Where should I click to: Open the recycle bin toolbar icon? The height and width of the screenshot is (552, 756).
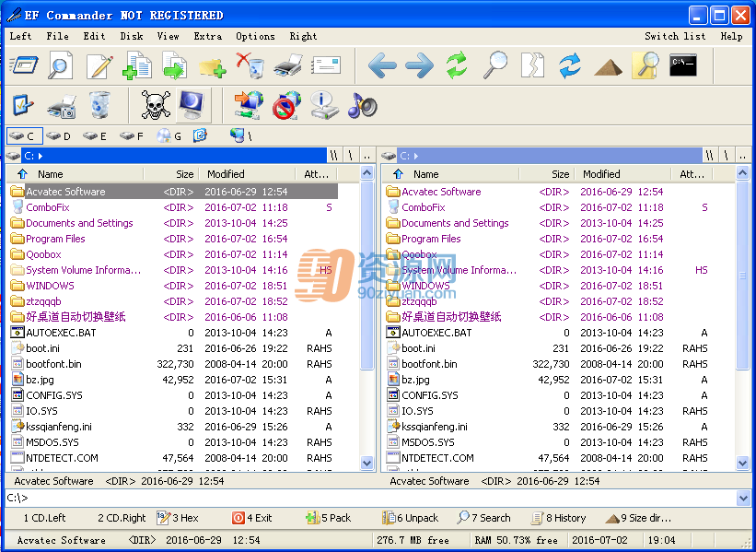pyautogui.click(x=99, y=105)
